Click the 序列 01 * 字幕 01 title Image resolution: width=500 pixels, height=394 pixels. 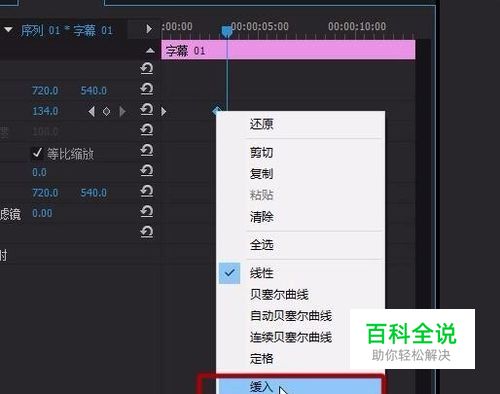pyautogui.click(x=66, y=31)
